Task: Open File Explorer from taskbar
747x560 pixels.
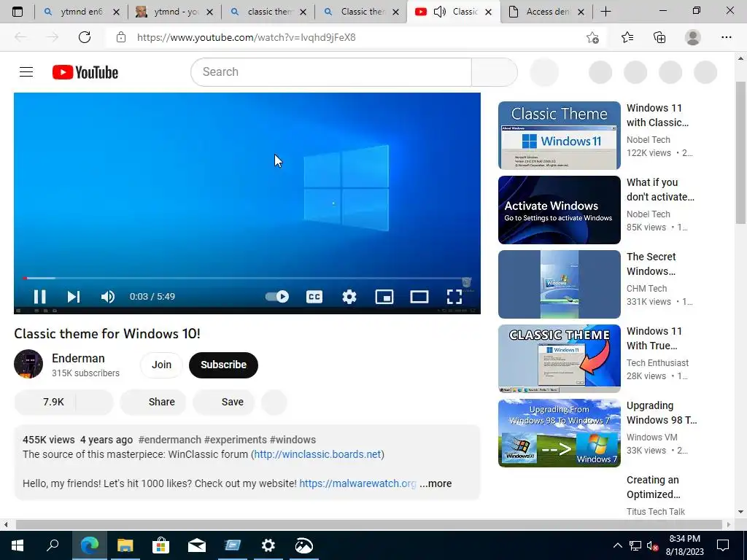Action: pyautogui.click(x=125, y=545)
